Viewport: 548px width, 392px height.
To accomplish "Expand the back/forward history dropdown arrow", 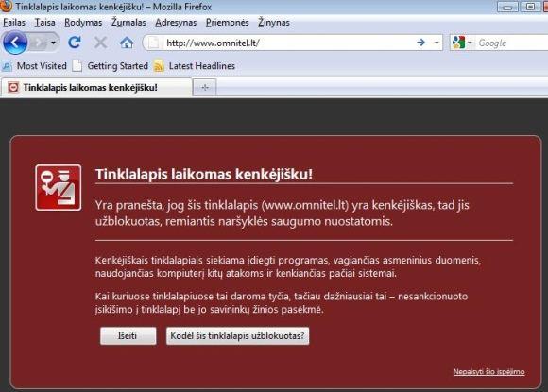I will pyautogui.click(x=53, y=43).
